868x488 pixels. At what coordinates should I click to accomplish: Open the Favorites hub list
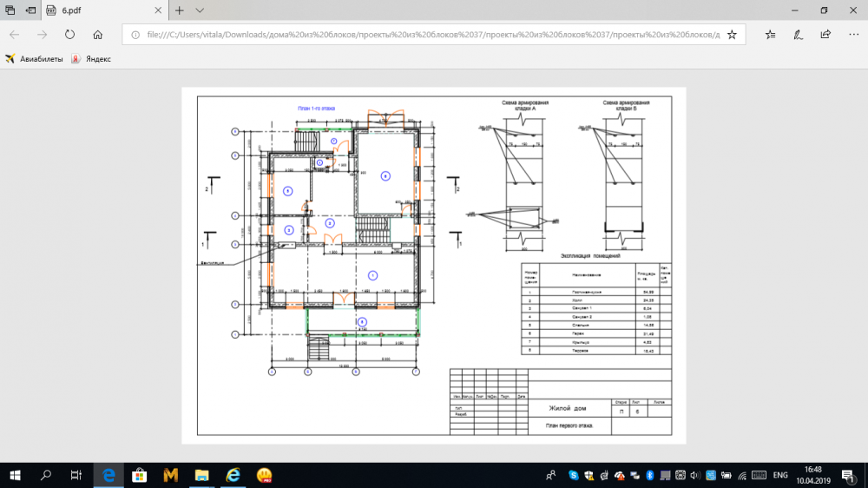(x=771, y=35)
